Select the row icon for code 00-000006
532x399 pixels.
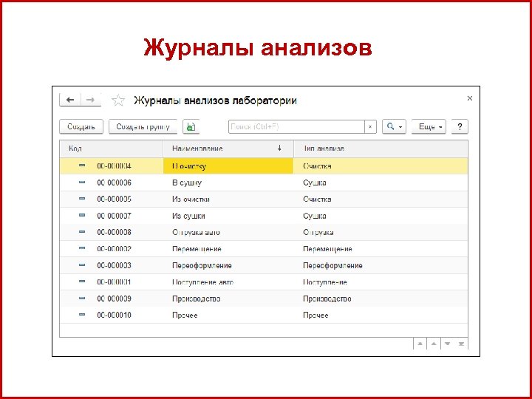pos(82,183)
